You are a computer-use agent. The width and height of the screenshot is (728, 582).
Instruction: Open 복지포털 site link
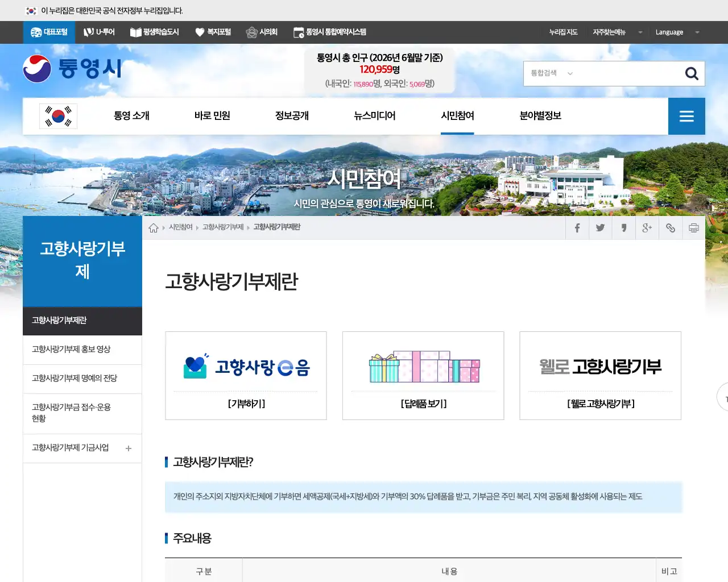213,32
